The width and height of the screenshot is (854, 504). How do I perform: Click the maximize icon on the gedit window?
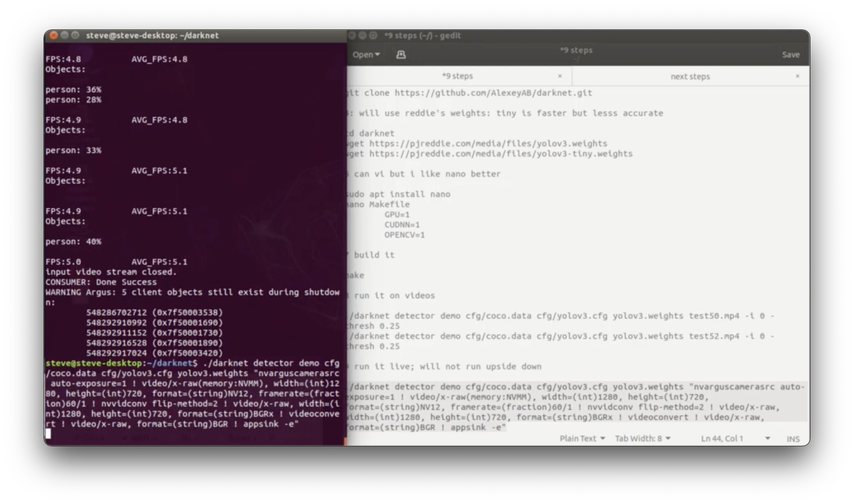point(373,35)
